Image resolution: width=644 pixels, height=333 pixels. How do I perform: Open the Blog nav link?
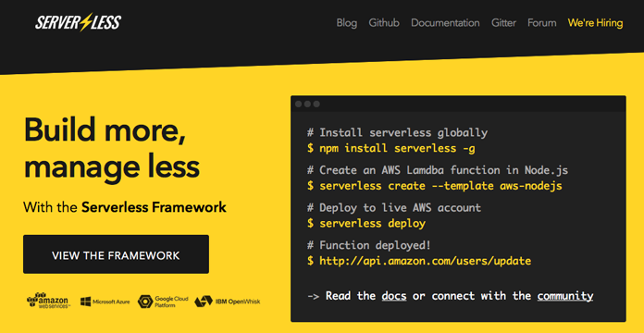347,22
